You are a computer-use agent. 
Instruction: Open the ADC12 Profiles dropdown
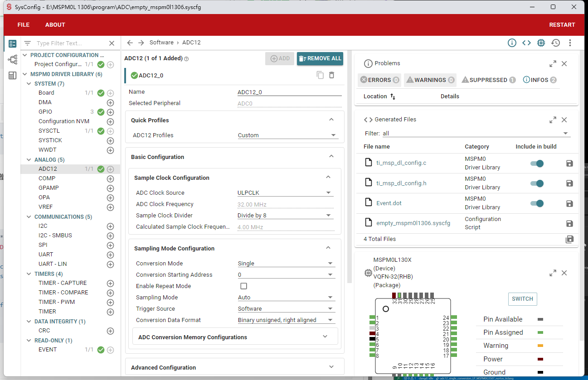click(288, 135)
